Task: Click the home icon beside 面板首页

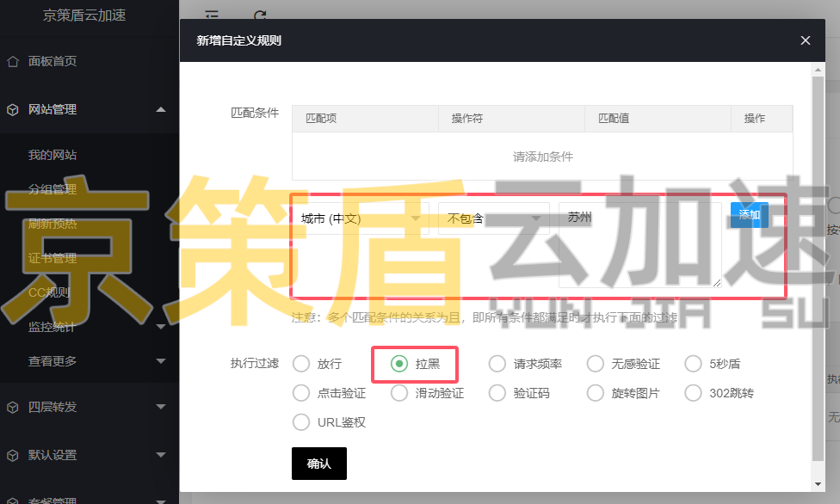Action: tap(14, 61)
